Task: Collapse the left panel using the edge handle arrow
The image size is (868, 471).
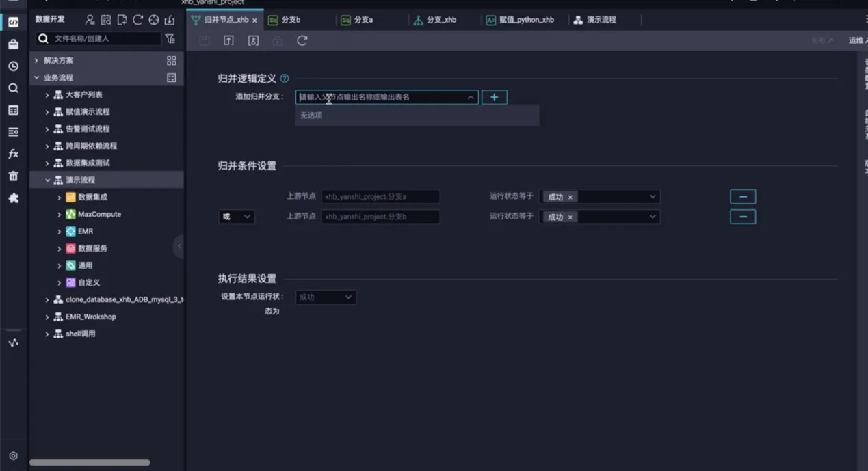Action: tap(179, 247)
